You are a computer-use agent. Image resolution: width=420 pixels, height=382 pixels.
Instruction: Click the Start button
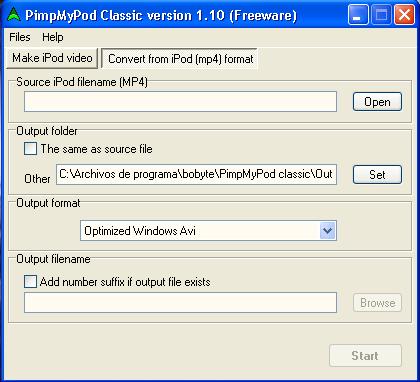(x=365, y=356)
